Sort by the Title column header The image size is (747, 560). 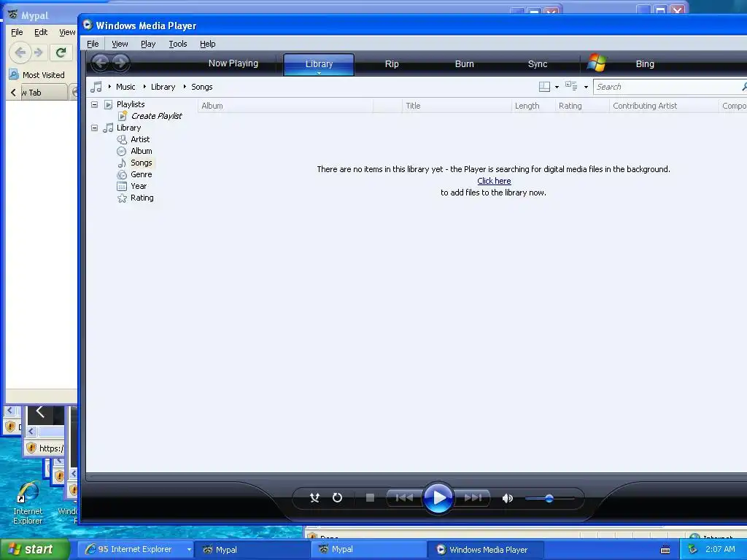(x=457, y=106)
